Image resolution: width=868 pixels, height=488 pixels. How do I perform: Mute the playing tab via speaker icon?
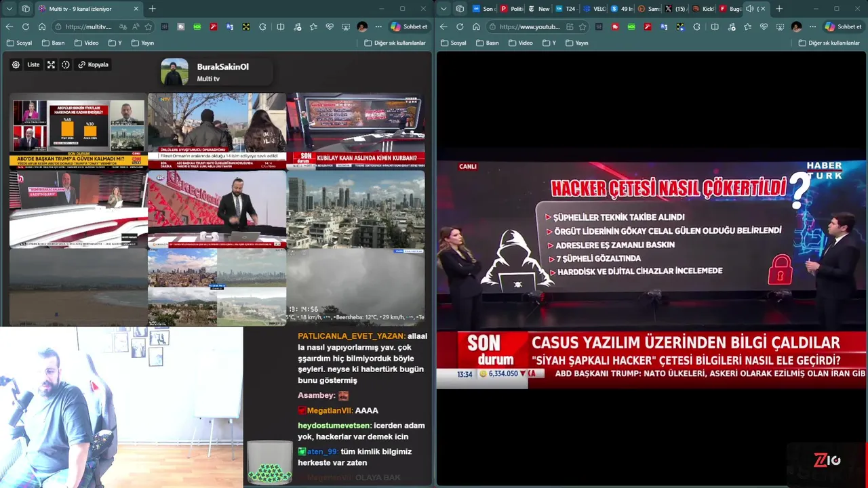749,9
